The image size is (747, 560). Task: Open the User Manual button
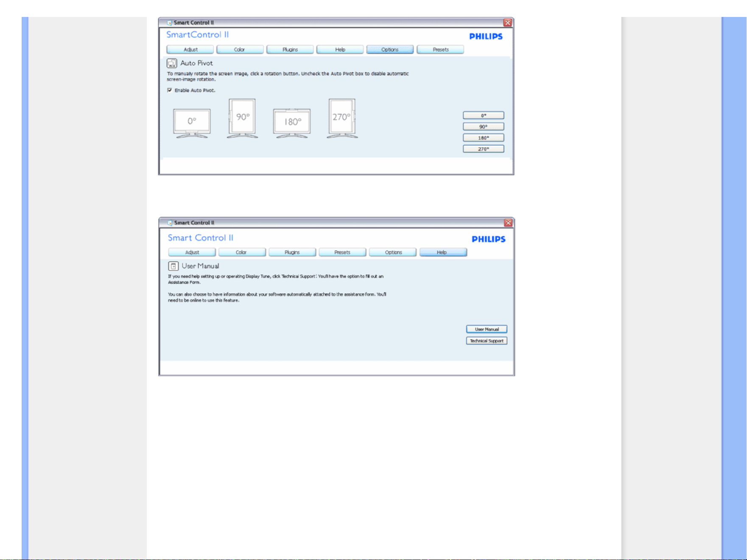[x=487, y=329]
